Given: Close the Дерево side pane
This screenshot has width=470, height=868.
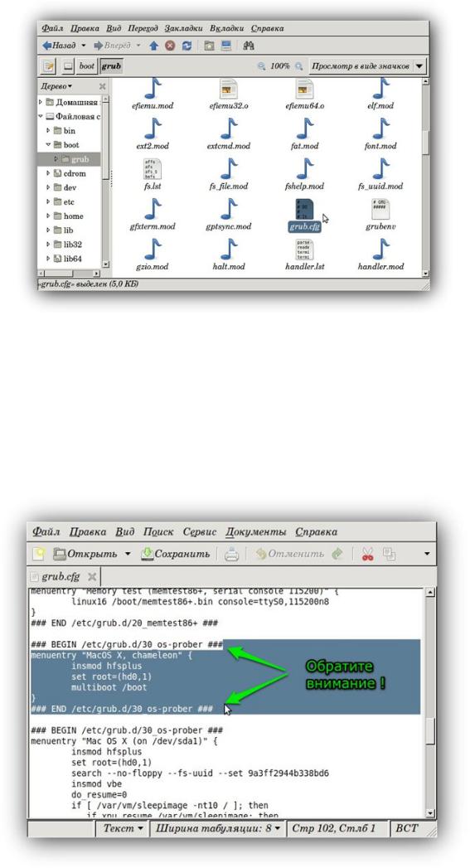Looking at the screenshot, I should (x=103, y=86).
